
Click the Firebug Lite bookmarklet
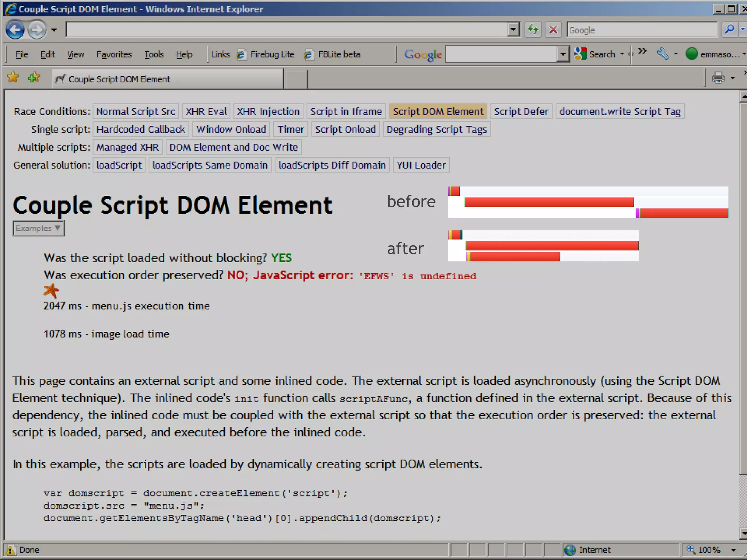tap(272, 54)
